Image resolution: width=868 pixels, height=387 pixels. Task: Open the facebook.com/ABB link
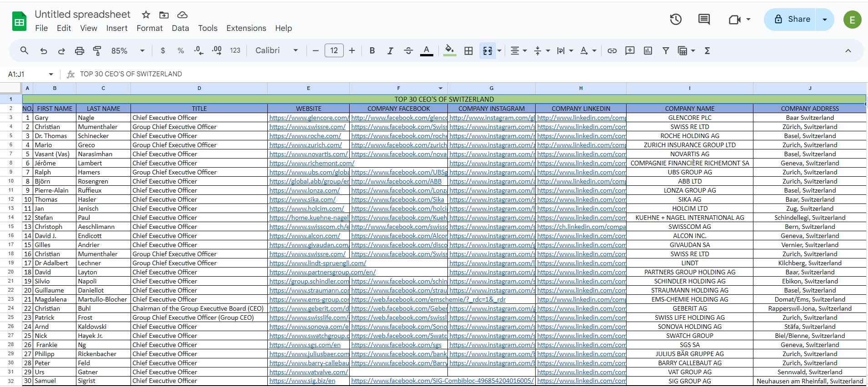coord(396,181)
